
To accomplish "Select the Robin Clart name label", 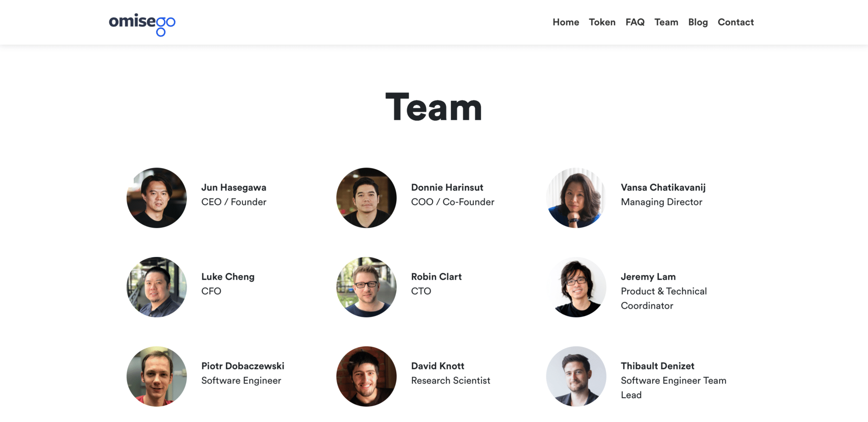I will click(x=436, y=277).
